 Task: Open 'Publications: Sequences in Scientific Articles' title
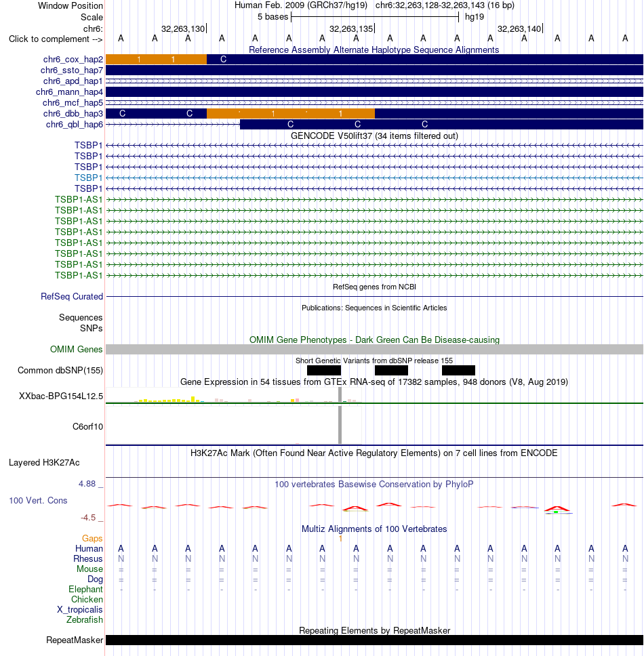[x=374, y=308]
